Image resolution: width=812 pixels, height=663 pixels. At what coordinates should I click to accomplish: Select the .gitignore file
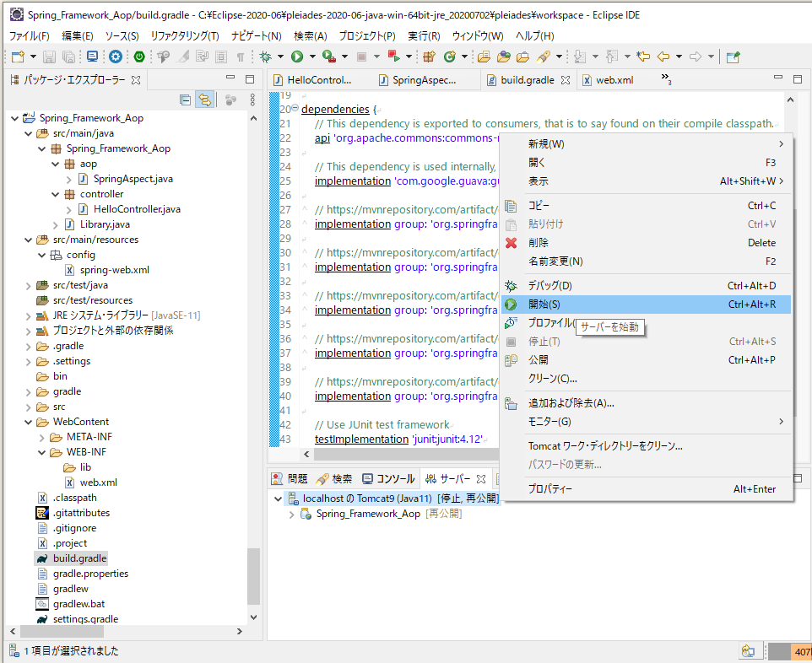tap(74, 528)
